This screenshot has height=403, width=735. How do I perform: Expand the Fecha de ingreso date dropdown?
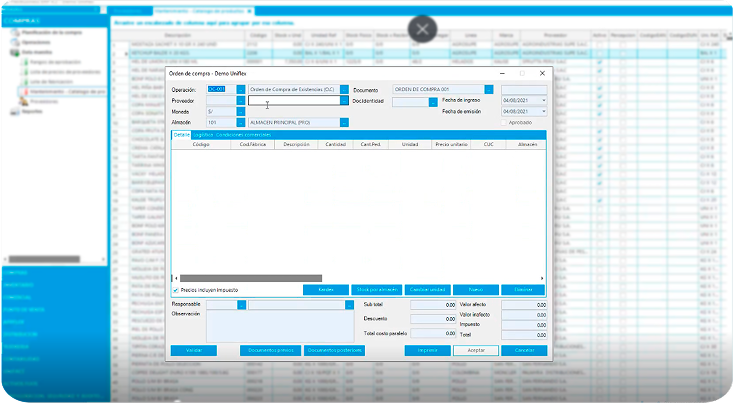tap(544, 101)
